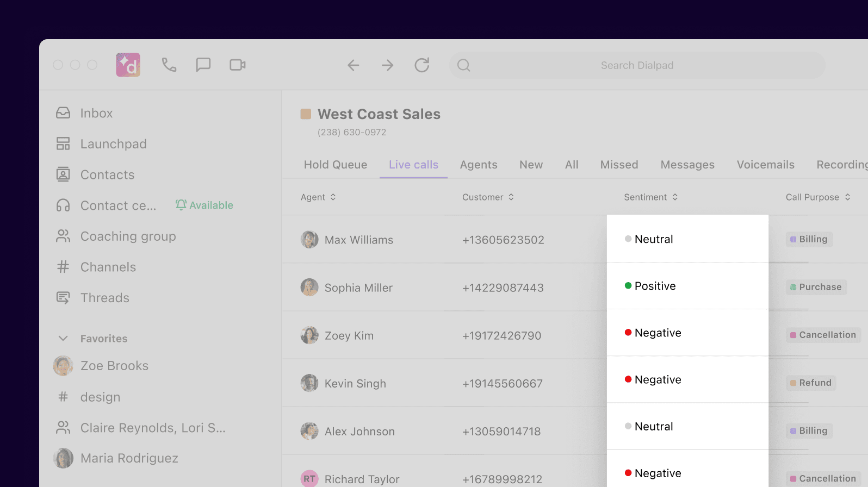Collapse the Favorites section
The height and width of the screenshot is (487, 868).
coord(63,339)
